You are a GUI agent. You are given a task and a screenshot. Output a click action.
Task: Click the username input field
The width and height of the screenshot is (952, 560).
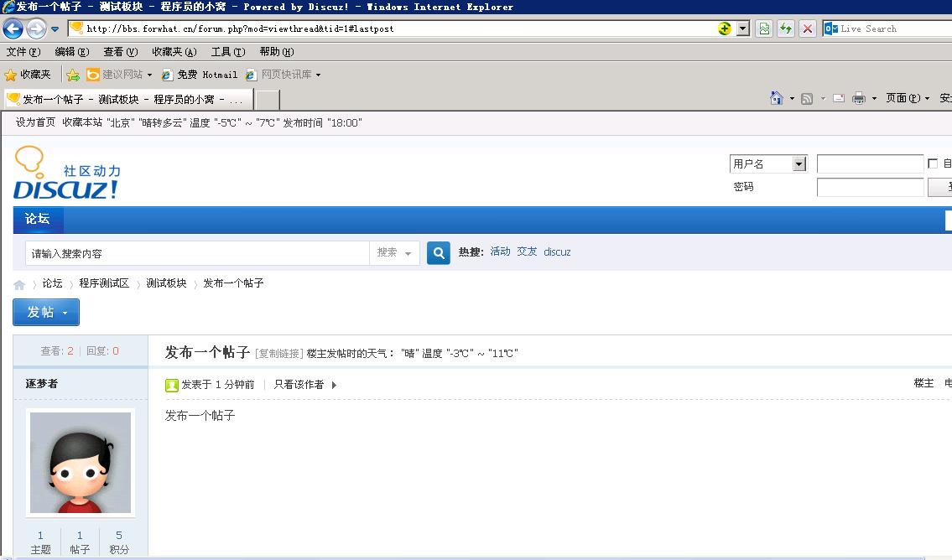point(870,163)
